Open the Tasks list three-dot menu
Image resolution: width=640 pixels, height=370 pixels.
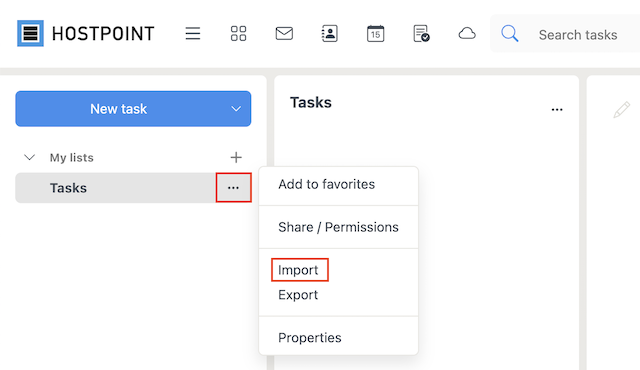(x=233, y=188)
